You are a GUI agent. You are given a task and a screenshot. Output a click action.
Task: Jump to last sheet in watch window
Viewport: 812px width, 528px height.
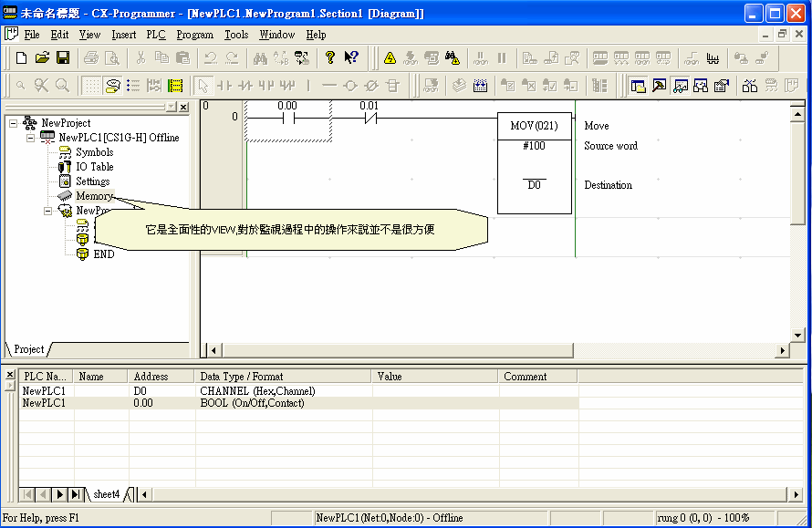pyautogui.click(x=76, y=494)
